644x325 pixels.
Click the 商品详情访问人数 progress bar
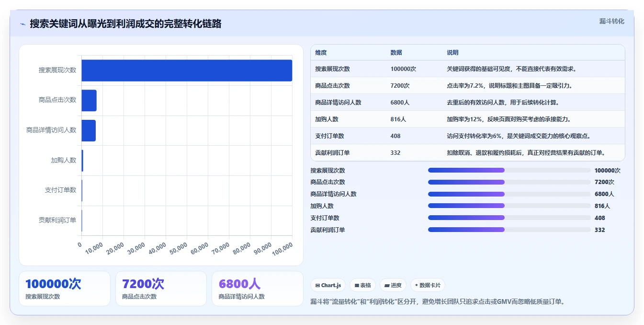509,194
